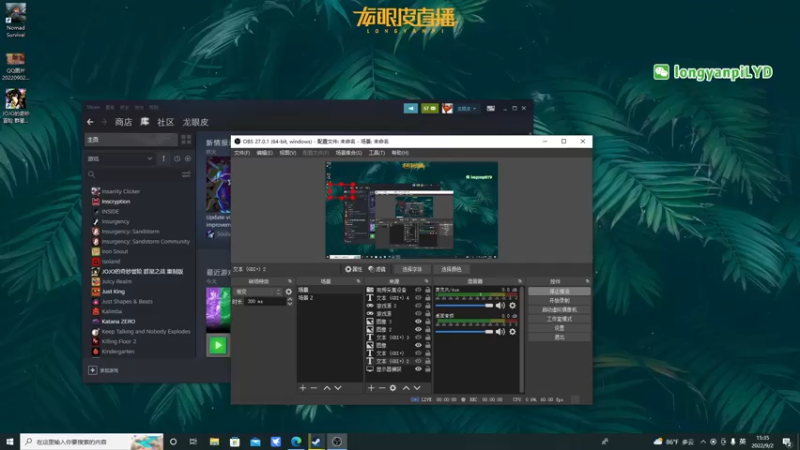Open microphone audio settings gear

click(x=512, y=305)
